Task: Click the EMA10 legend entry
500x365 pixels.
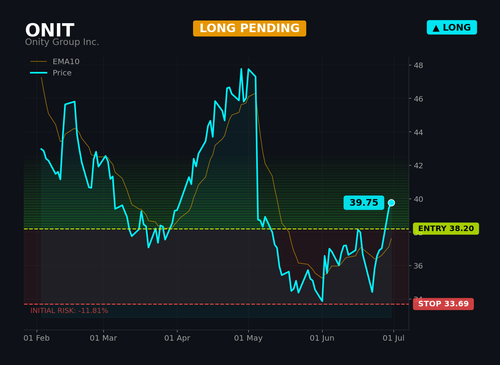Action: point(55,61)
